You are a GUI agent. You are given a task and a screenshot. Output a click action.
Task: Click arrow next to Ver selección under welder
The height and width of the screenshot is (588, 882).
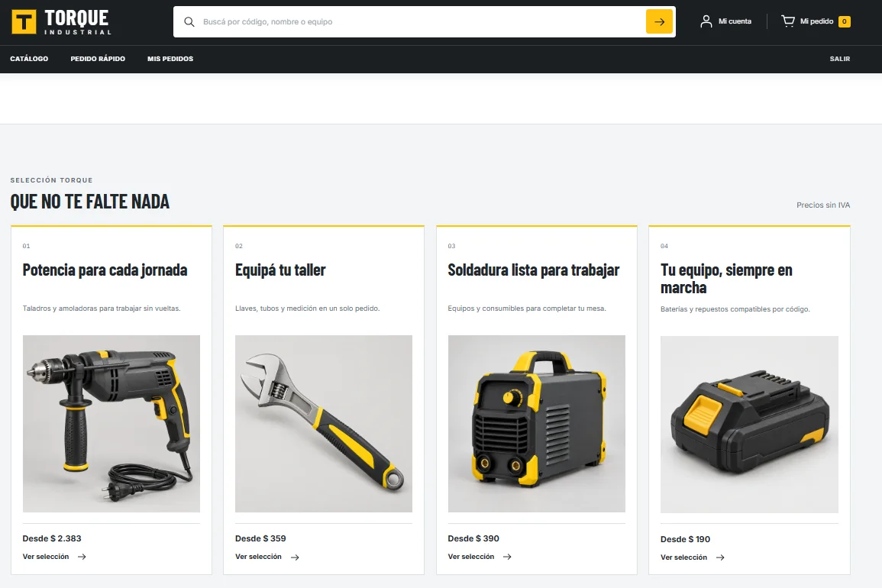point(507,557)
